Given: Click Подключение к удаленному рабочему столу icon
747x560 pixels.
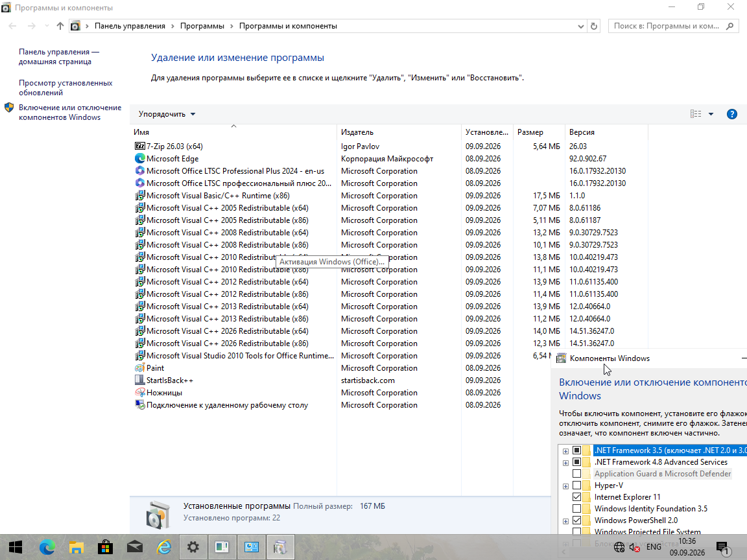Looking at the screenshot, I should [139, 405].
